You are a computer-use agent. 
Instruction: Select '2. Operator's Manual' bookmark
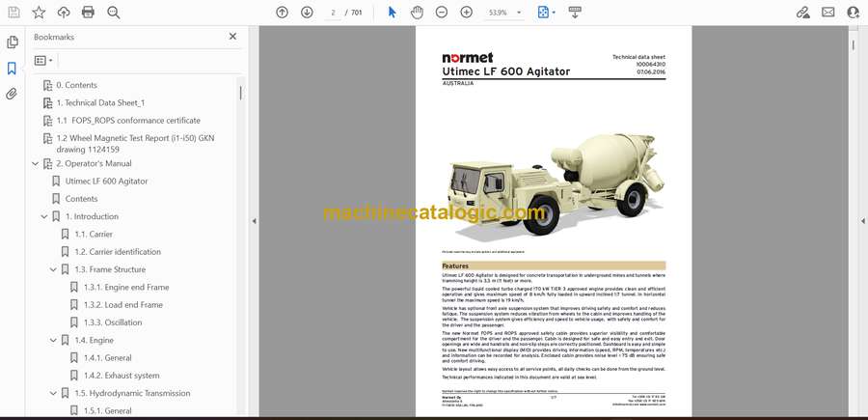(x=95, y=163)
